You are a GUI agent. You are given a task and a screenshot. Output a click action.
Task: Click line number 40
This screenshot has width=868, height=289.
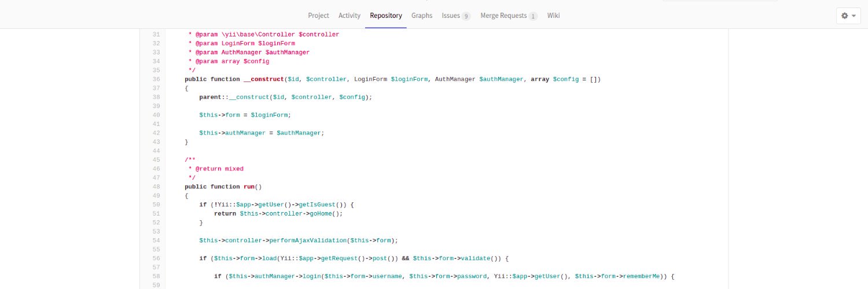click(156, 115)
